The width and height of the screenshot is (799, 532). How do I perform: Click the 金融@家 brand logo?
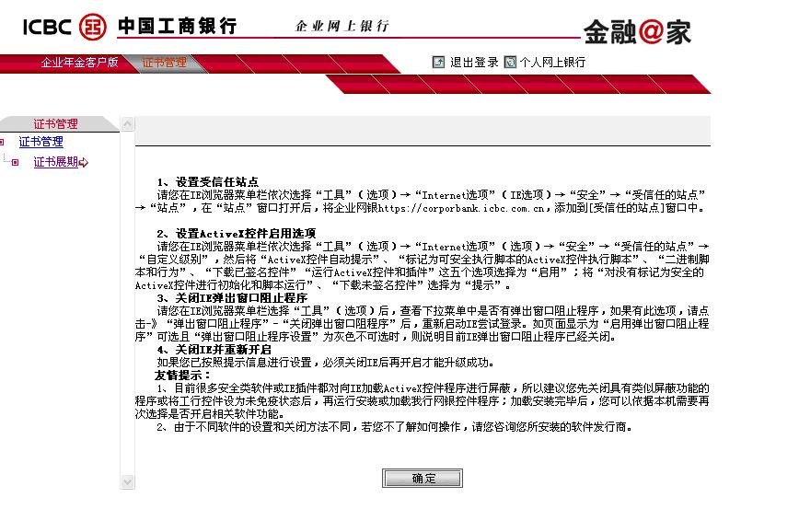[x=637, y=31]
